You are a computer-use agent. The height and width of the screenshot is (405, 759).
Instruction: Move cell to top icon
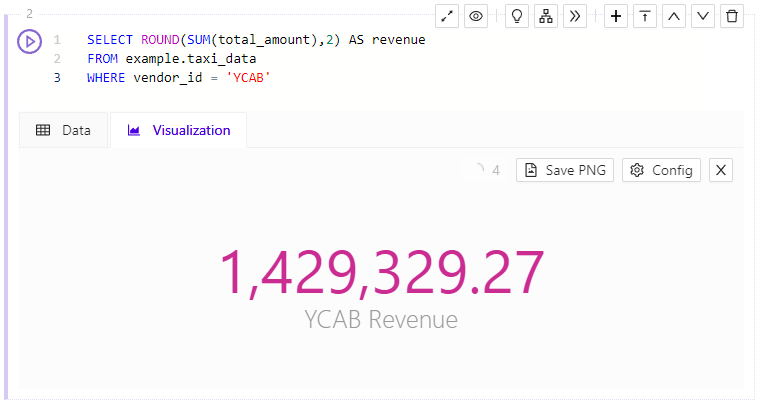tap(645, 16)
